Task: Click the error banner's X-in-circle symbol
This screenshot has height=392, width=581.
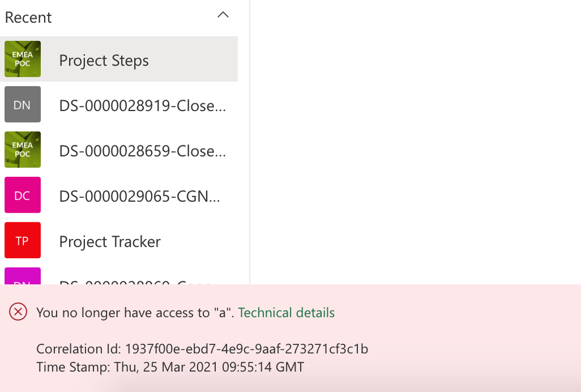Action: pyautogui.click(x=17, y=312)
